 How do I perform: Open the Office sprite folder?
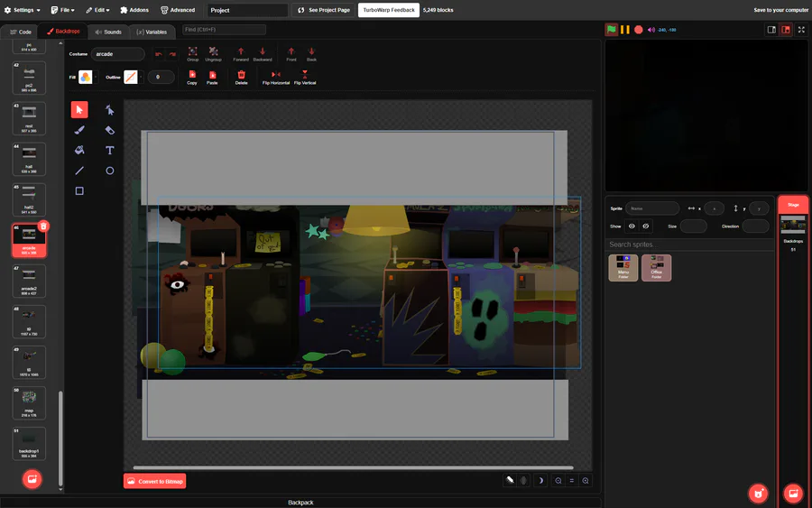coord(656,268)
